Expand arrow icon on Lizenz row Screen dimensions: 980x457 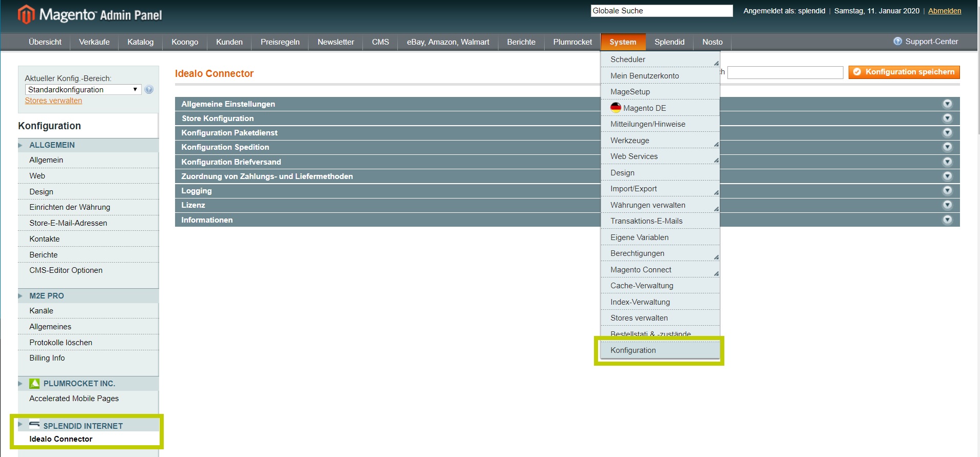pyautogui.click(x=948, y=205)
